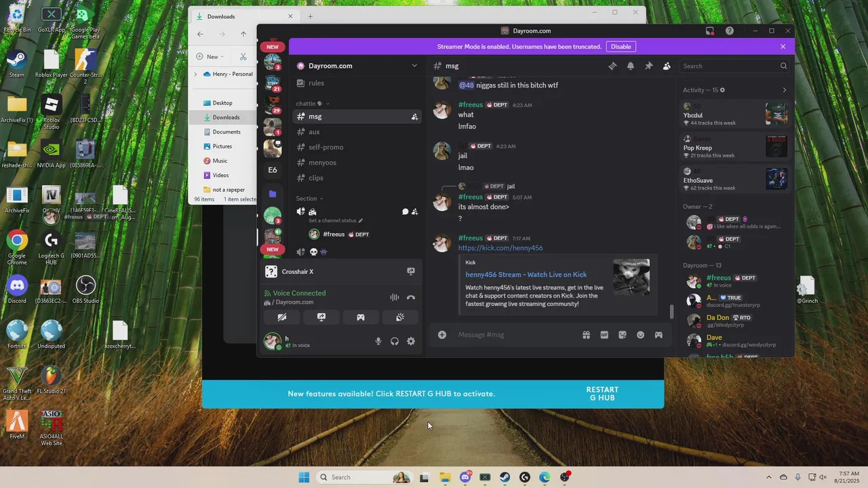Click the E6 server icon
This screenshot has width=868, height=488.
[x=273, y=170]
